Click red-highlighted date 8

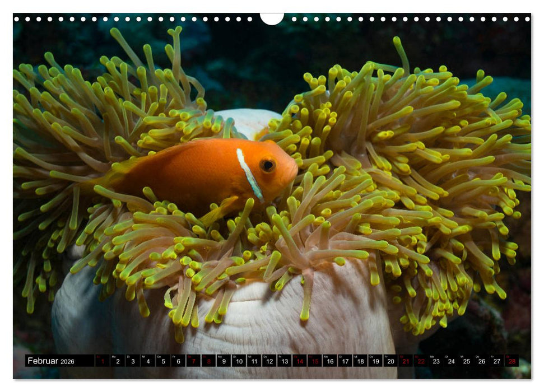(208, 361)
